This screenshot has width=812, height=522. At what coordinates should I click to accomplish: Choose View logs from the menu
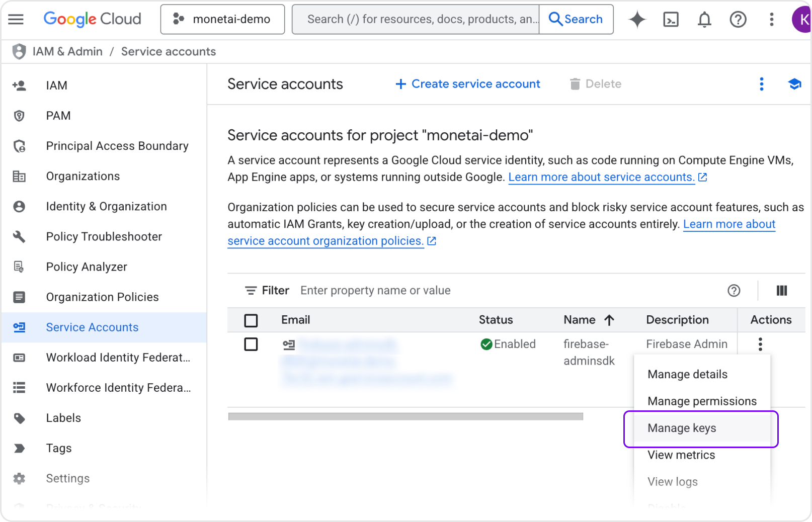[702, 482]
